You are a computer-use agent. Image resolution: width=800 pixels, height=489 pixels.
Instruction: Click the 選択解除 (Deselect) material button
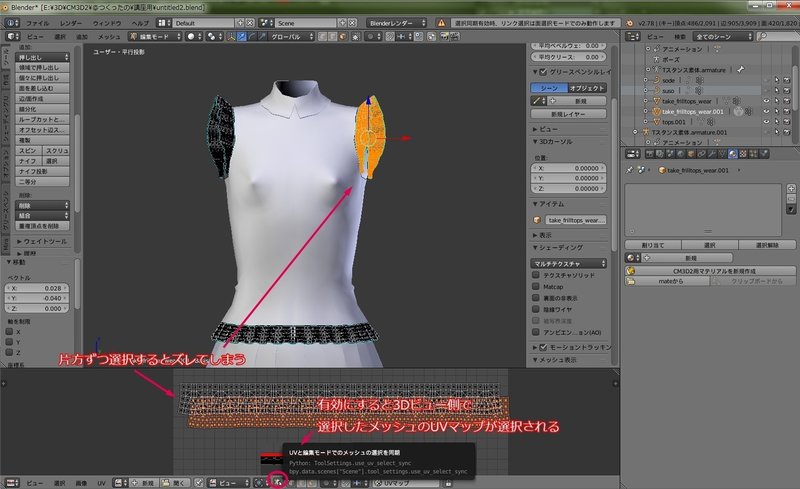click(767, 245)
